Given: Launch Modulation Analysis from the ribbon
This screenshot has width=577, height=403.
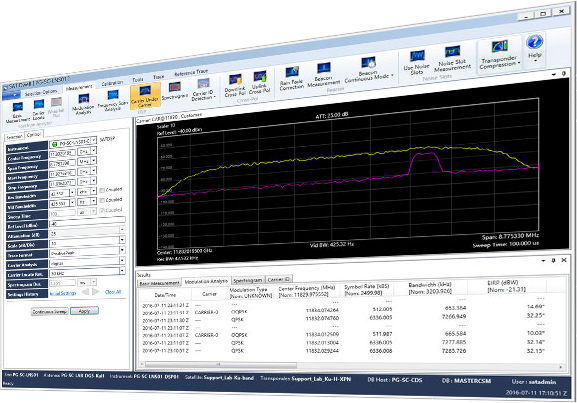Looking at the screenshot, I should (83, 104).
